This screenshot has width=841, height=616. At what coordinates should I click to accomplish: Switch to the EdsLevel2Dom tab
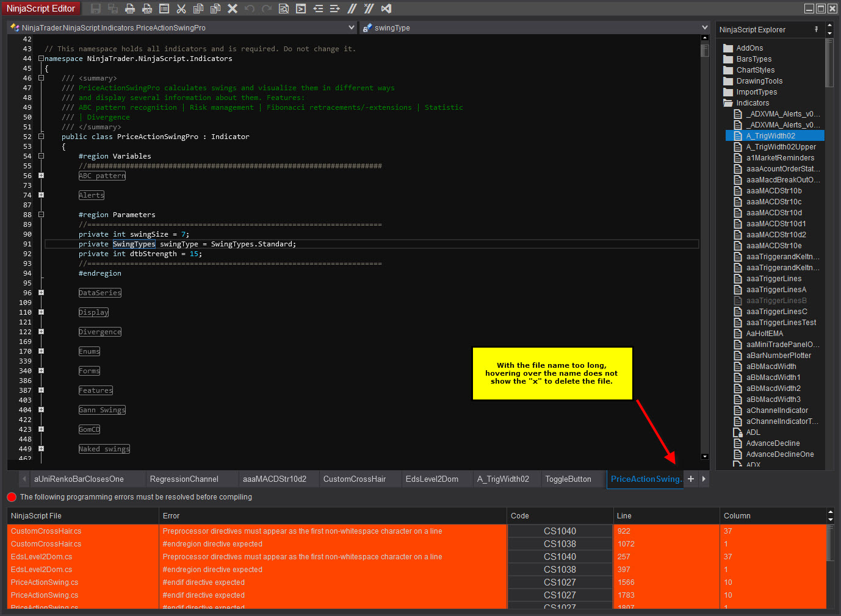tap(431, 479)
